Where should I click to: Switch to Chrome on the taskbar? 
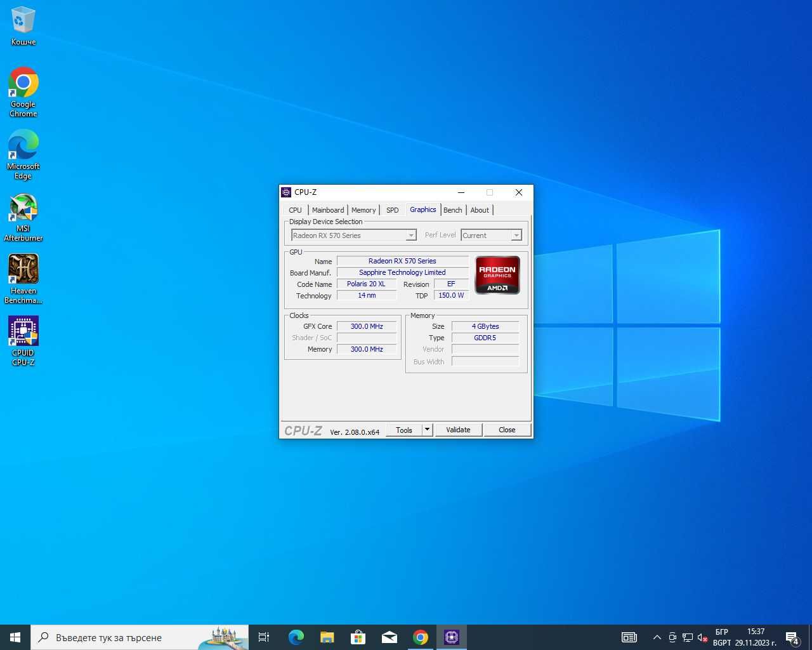pos(421,637)
